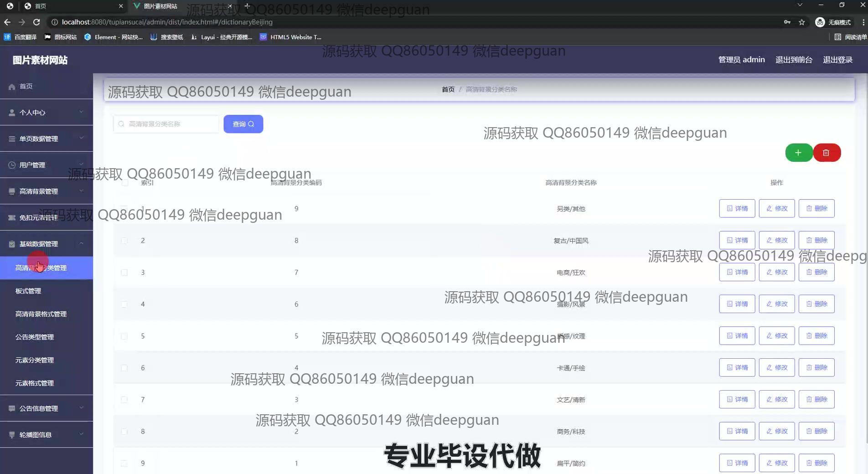Click the red trash batch delete button
The width and height of the screenshot is (868, 474).
coord(827,153)
